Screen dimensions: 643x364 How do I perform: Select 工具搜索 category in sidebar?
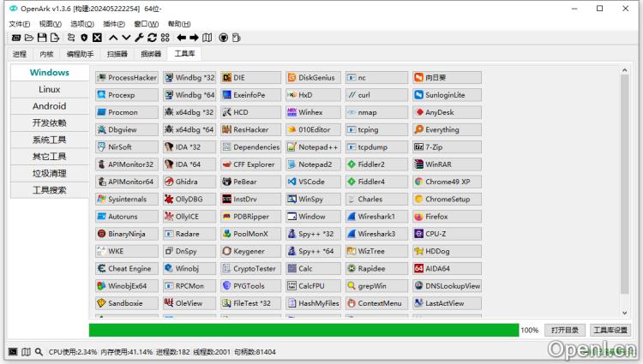(50, 190)
